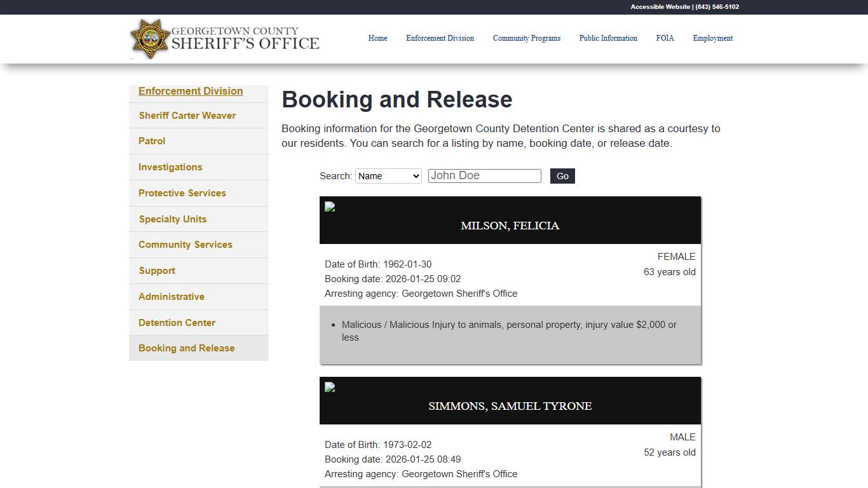Viewport: 868px width, 488px height.
Task: Click the broken image icon on Simmons' booking card
Action: point(329,387)
